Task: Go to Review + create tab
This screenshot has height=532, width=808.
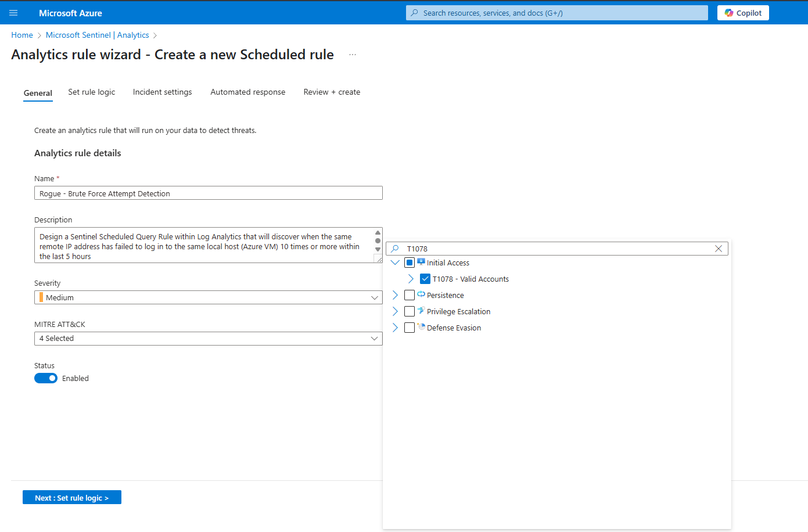Action: click(x=332, y=92)
